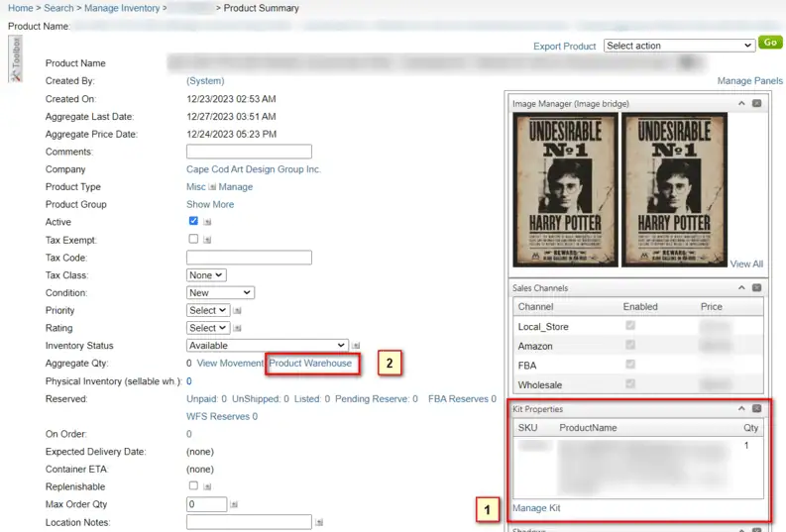Screen dimensions: 786x532
Task: Click the small icon beside Max Order Qty field
Action: pos(234,504)
